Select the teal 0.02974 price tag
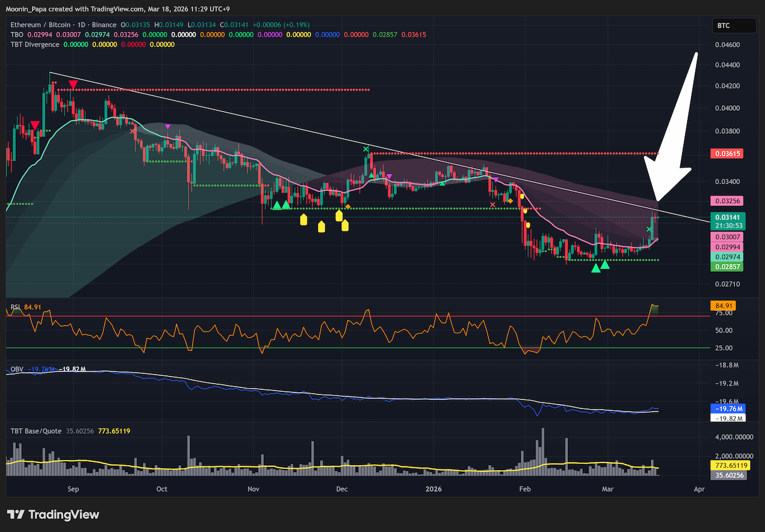Viewport: 765px width, 532px height. (x=727, y=257)
